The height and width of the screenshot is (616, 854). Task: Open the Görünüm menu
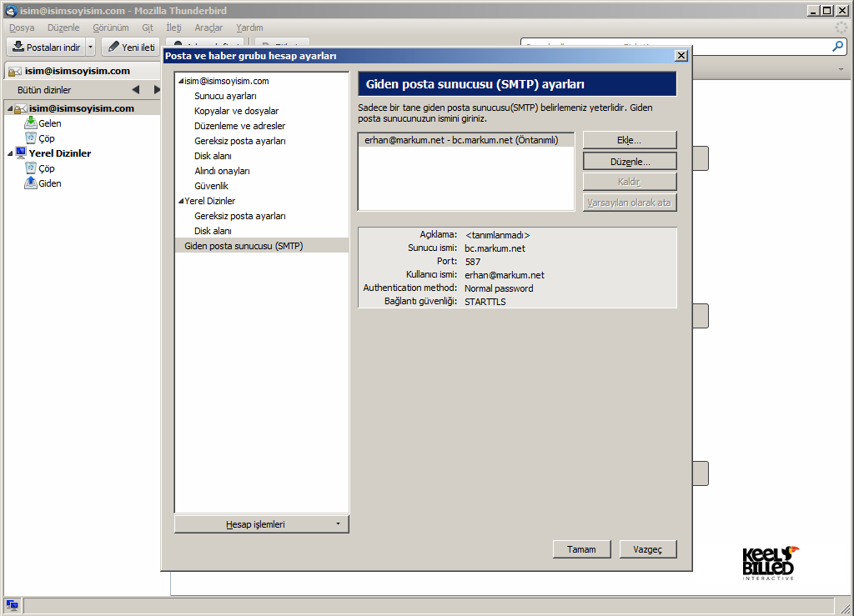[x=111, y=28]
